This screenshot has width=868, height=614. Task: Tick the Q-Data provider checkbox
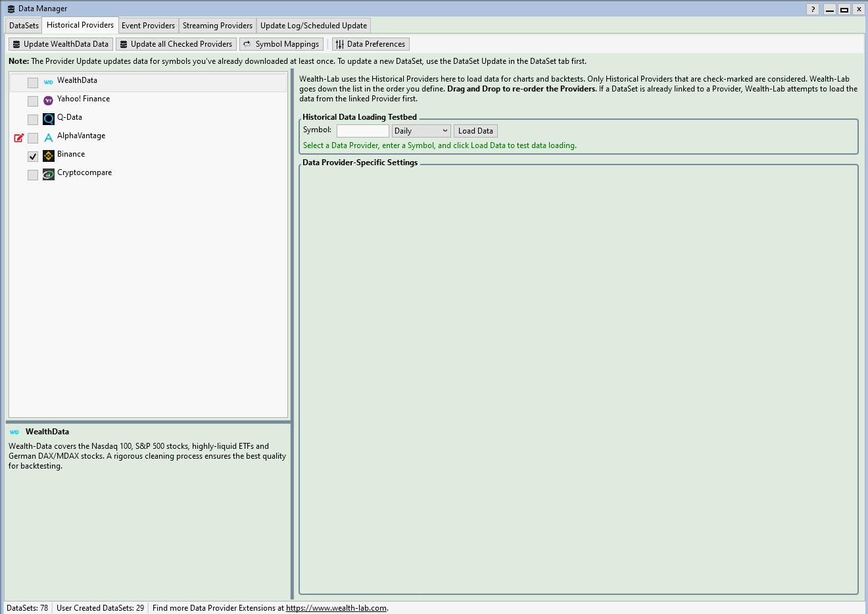(33, 119)
